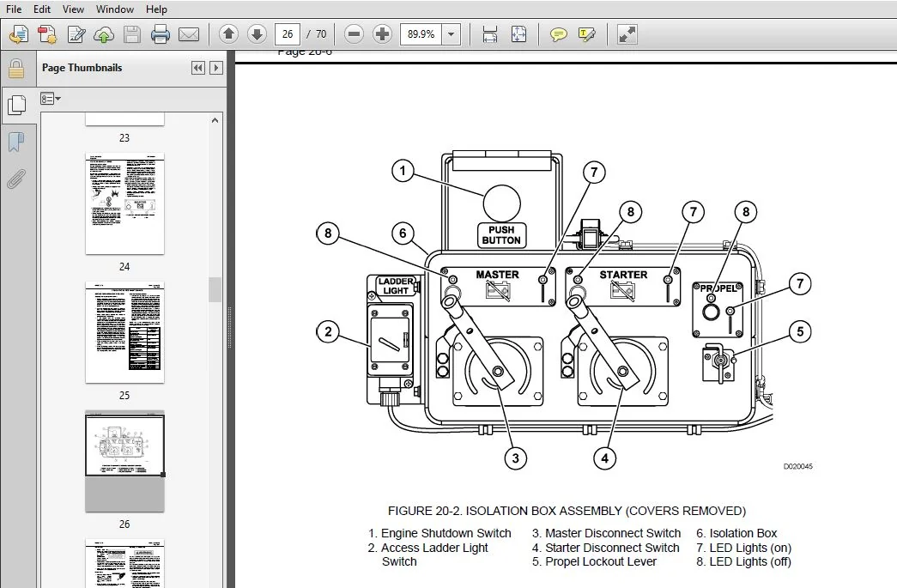Open the File menu
The height and width of the screenshot is (588, 897).
pos(14,9)
